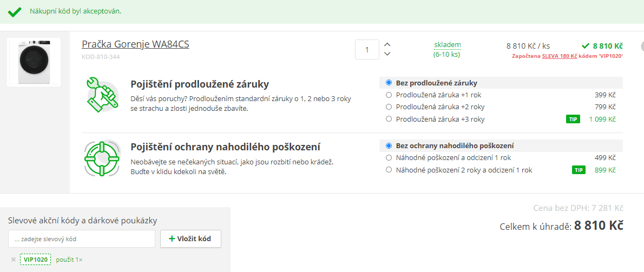Click the TIP badge next to 899 Kč
Screen dimensions: 644x272
[x=579, y=170]
